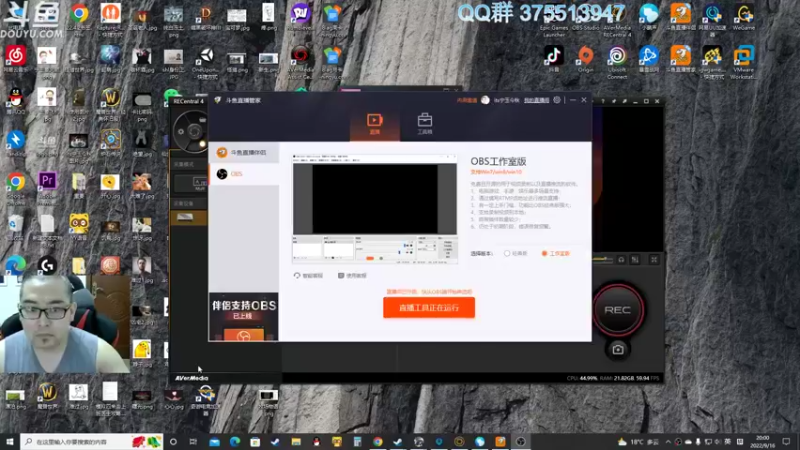Click the Windows Start button
The height and width of the screenshot is (450, 800).
click(x=10, y=441)
